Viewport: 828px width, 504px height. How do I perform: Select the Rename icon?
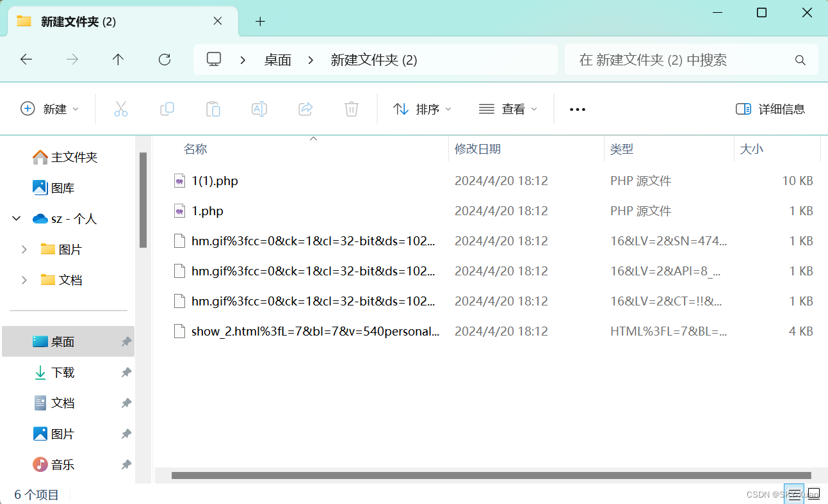[x=259, y=109]
